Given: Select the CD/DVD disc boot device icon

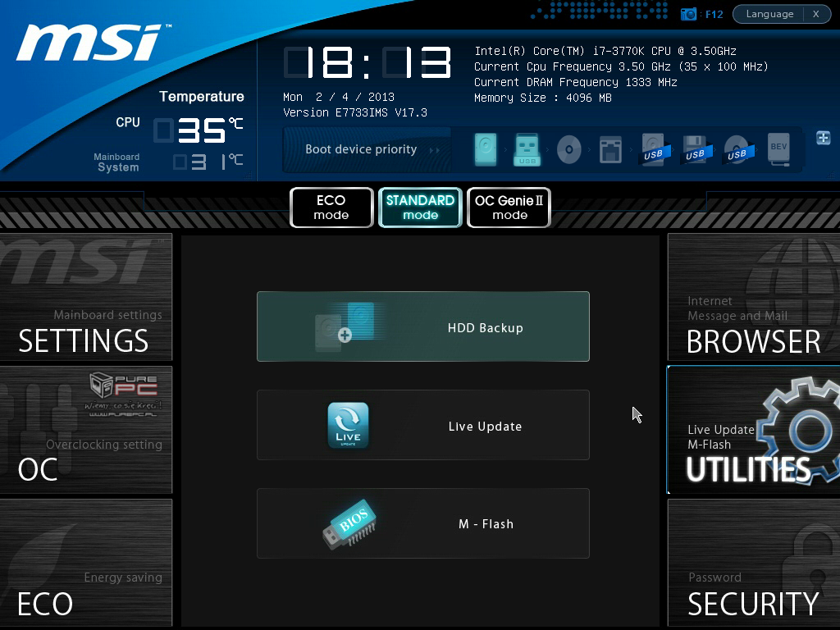Looking at the screenshot, I should coord(569,149).
